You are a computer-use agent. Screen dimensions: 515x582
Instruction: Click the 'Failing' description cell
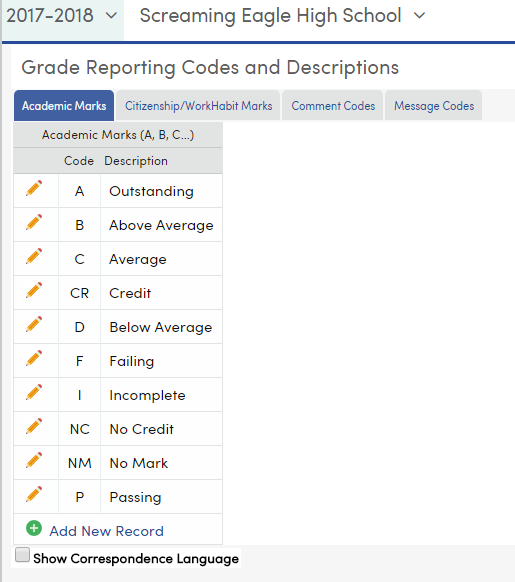click(162, 361)
